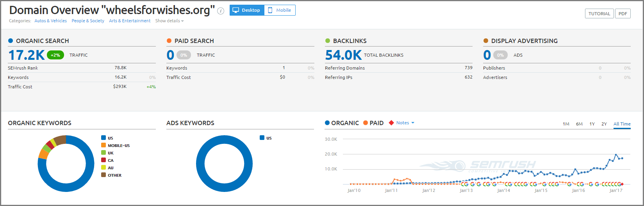Screen dimensions: 644x206
Task: Switch to Mobile view
Action: pyautogui.click(x=280, y=10)
